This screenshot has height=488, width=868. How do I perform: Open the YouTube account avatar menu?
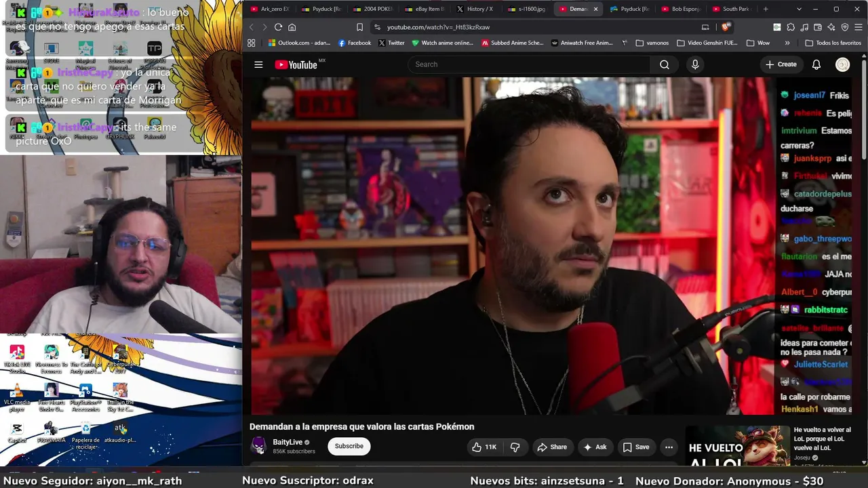point(843,64)
